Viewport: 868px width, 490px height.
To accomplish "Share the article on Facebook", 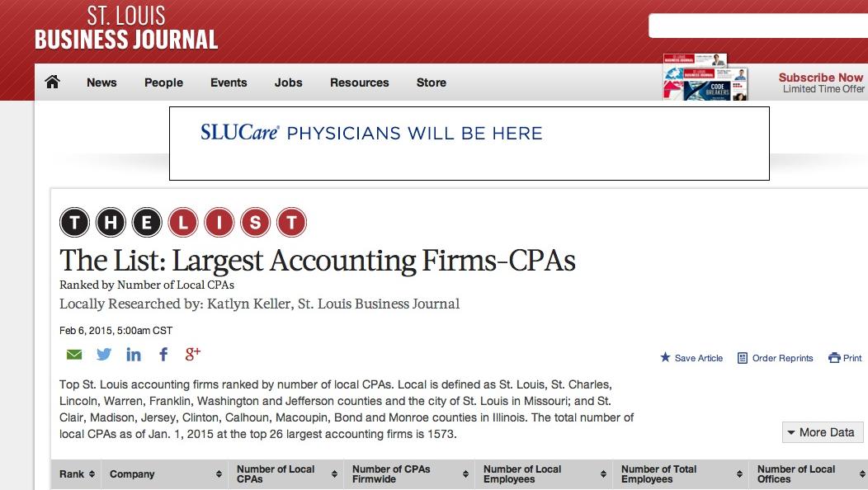I will pyautogui.click(x=163, y=354).
